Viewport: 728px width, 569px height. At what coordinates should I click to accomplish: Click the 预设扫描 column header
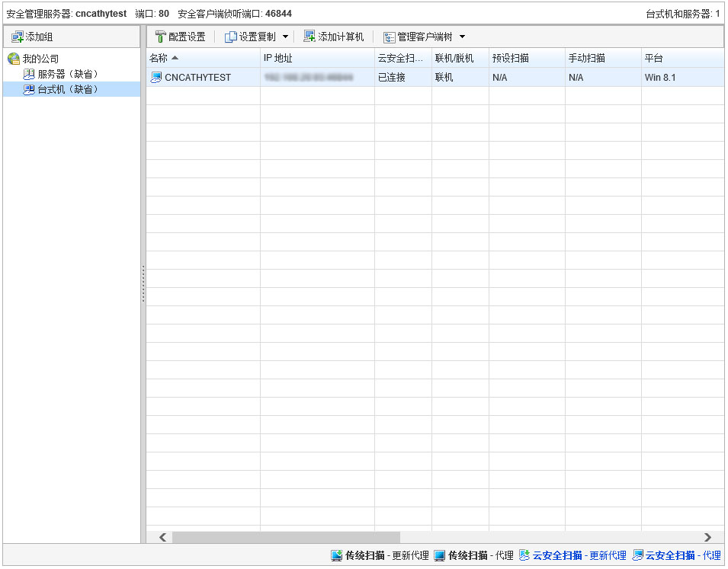pyautogui.click(x=511, y=59)
